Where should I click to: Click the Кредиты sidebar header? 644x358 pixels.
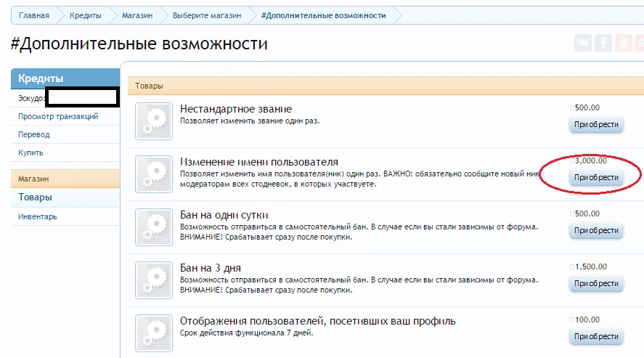pyautogui.click(x=65, y=78)
